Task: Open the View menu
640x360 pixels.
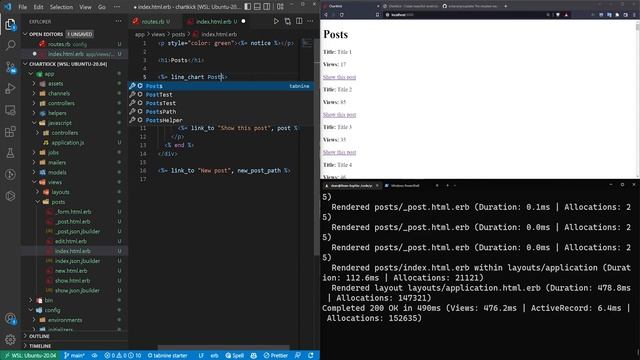Action: click(85, 7)
